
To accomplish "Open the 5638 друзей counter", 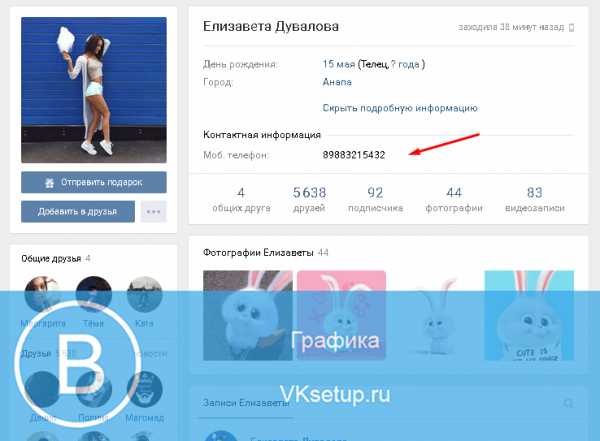I will click(x=309, y=199).
